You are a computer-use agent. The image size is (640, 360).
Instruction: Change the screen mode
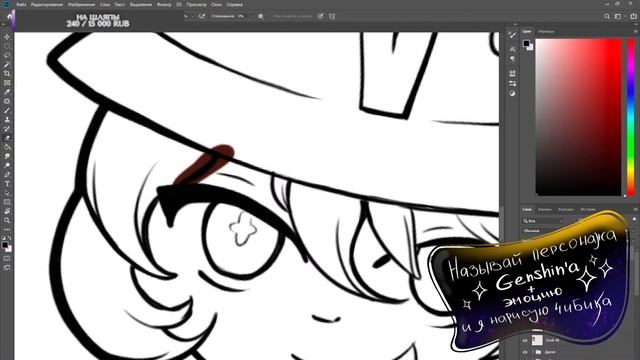click(x=7, y=268)
